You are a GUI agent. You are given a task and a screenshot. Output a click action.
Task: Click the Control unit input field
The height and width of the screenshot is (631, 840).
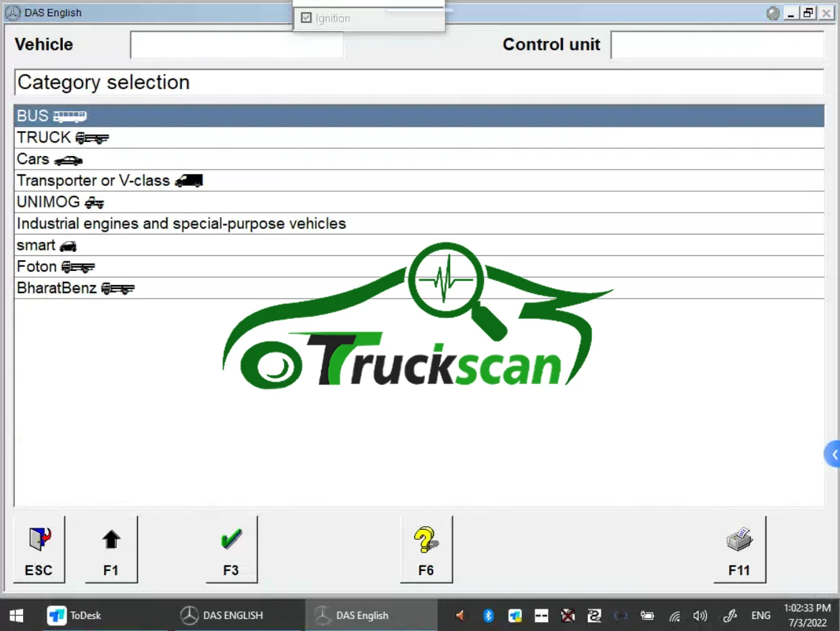click(717, 45)
